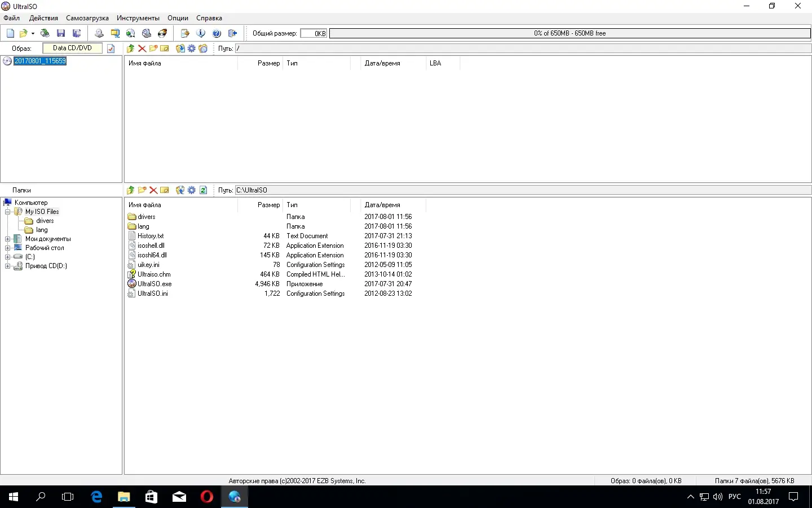This screenshot has width=812, height=508.
Task: Open the dropdown arrow beside the Open icon
Action: [33, 34]
